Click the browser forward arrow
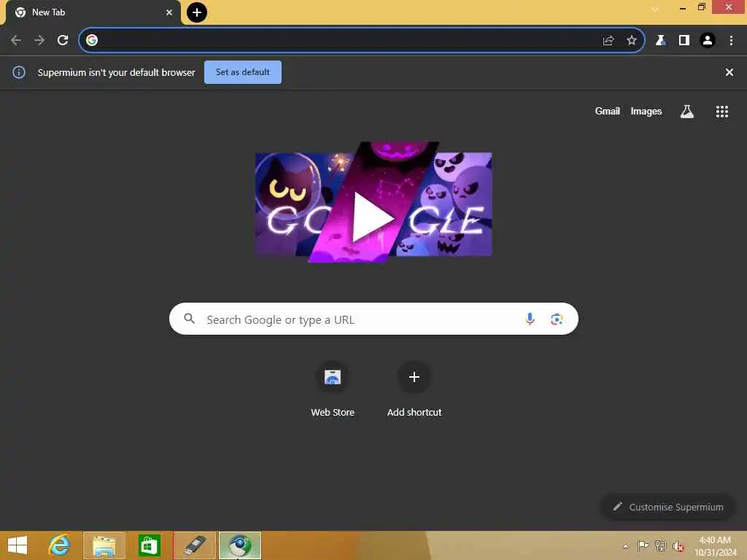This screenshot has width=747, height=560. point(39,40)
